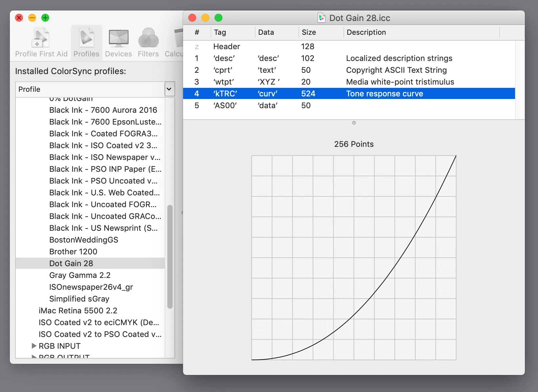This screenshot has width=538, height=392.
Task: Select Black Ink - US Newsprint profile
Action: (90, 228)
